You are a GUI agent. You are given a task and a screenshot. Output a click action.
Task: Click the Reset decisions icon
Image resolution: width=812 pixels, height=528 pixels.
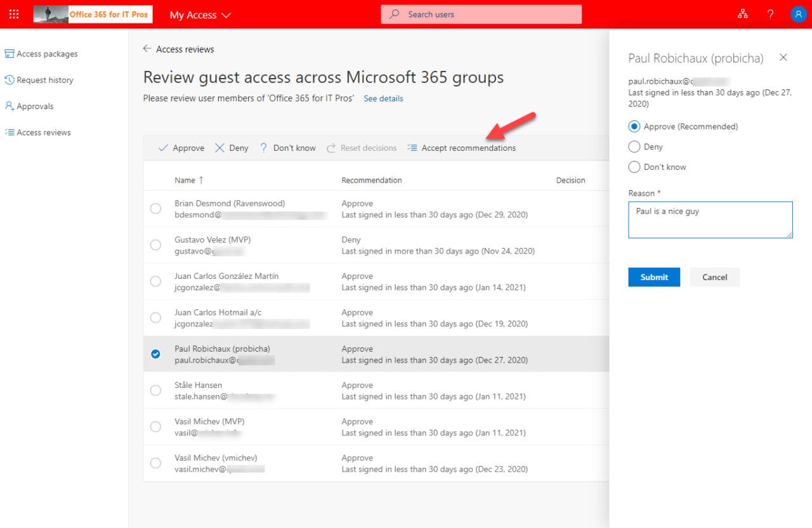tap(331, 148)
